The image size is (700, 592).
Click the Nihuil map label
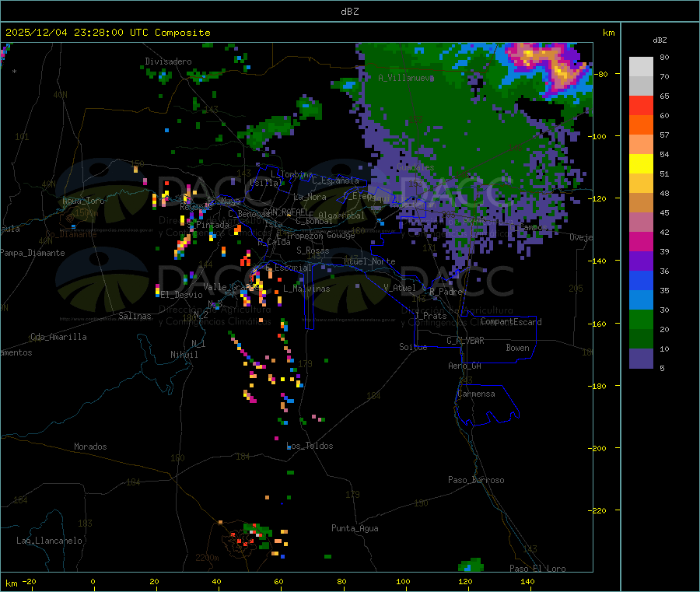tap(184, 355)
